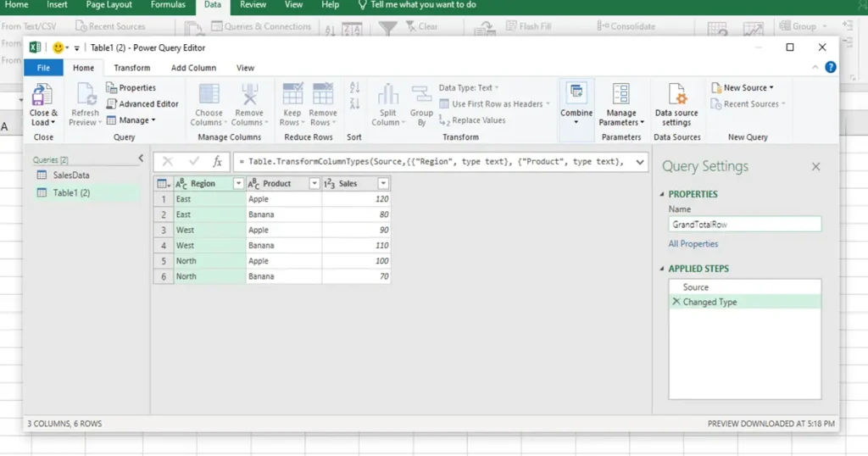868x456 pixels.
Task: Open Page Layout tab in Excel window
Action: tap(109, 5)
